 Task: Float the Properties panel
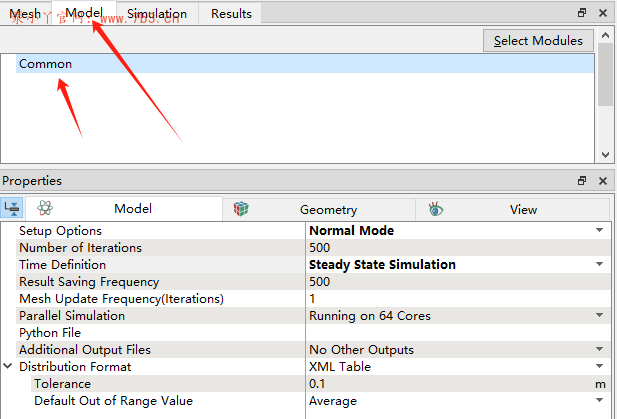point(582,181)
